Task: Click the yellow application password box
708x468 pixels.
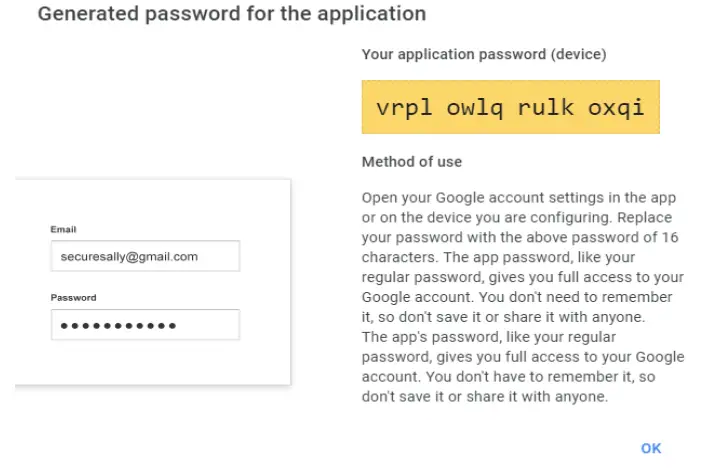Action: click(510, 107)
